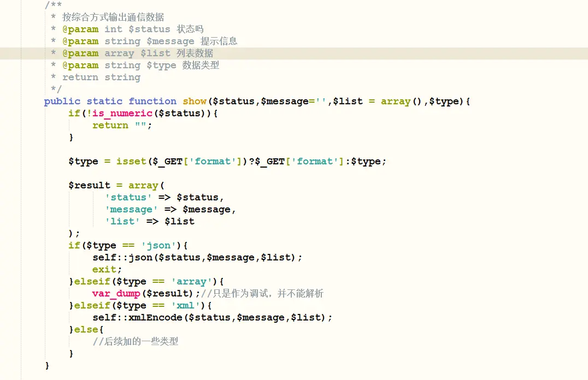Click the static keyword
Viewport: 588px width, 380px height.
(104, 102)
